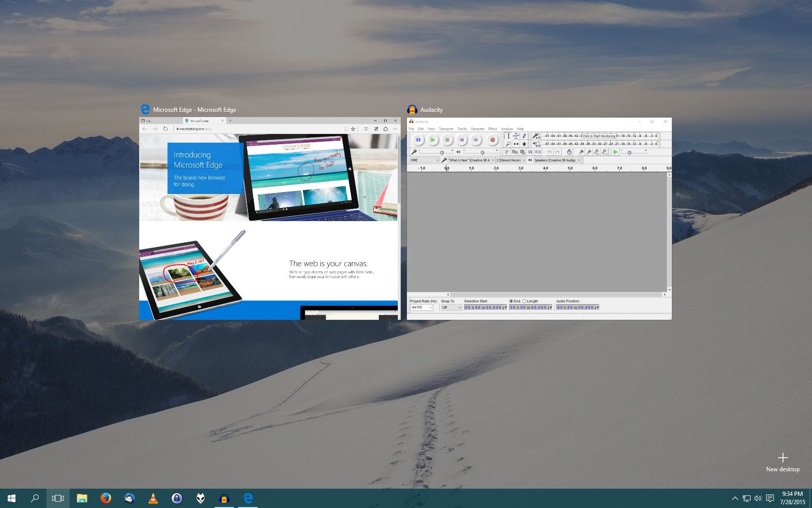Image resolution: width=812 pixels, height=508 pixels.
Task: Click New desktop button
Action: click(x=783, y=462)
